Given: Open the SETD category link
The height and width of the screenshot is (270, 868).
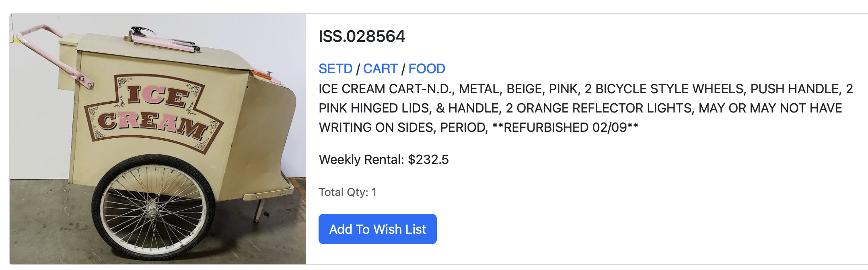Looking at the screenshot, I should 335,69.
